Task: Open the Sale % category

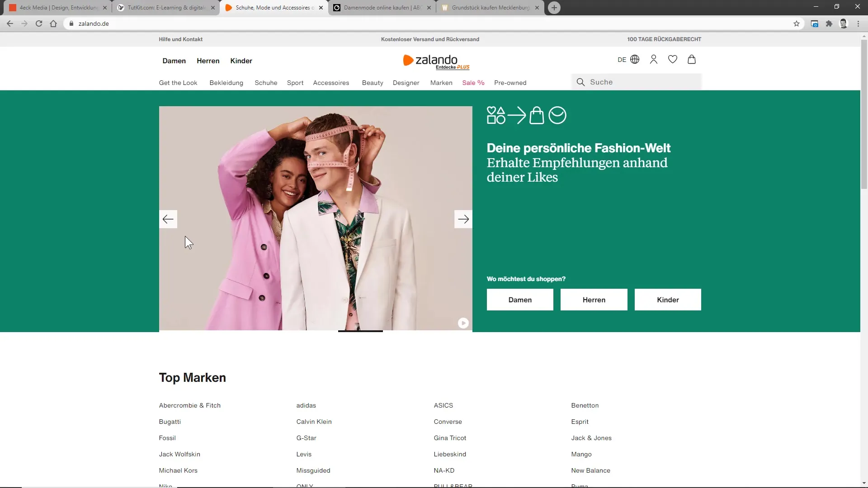Action: click(473, 83)
